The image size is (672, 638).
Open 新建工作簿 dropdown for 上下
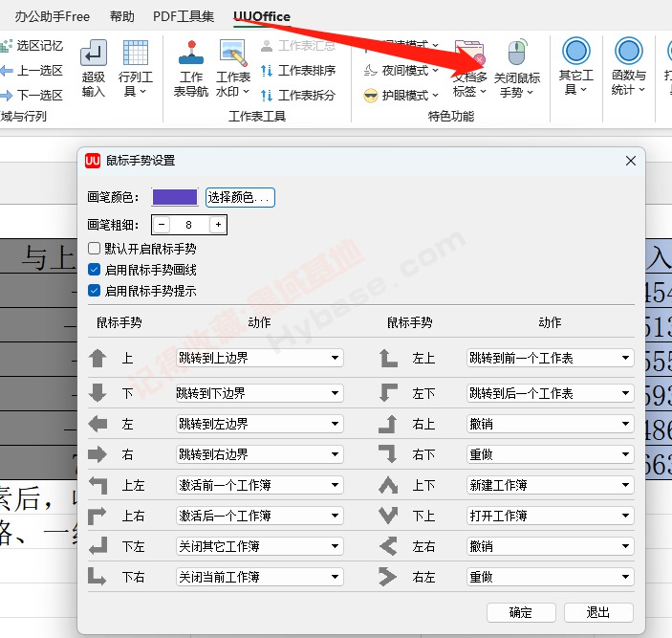pyautogui.click(x=551, y=485)
